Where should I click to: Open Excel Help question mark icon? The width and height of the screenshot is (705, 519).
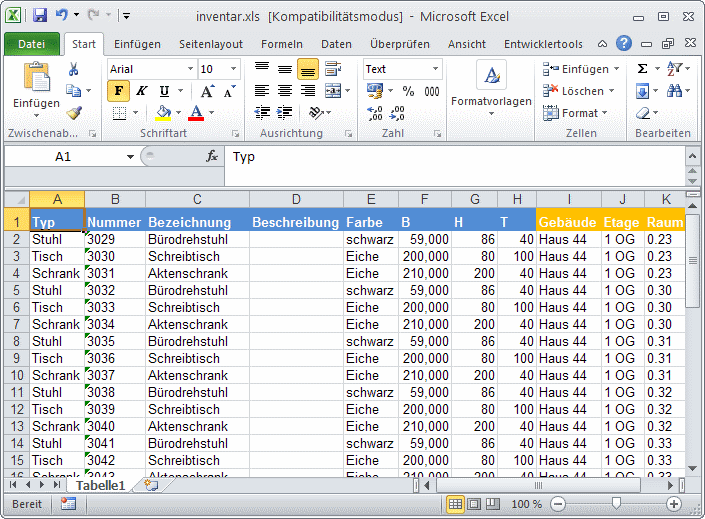click(624, 43)
